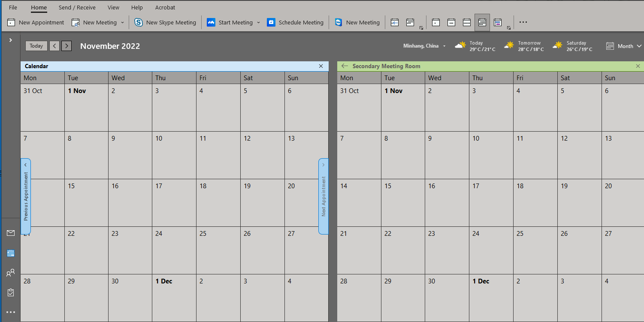Screen dimensions: 644x322
Task: Open the Help tab
Action: [x=137, y=7]
